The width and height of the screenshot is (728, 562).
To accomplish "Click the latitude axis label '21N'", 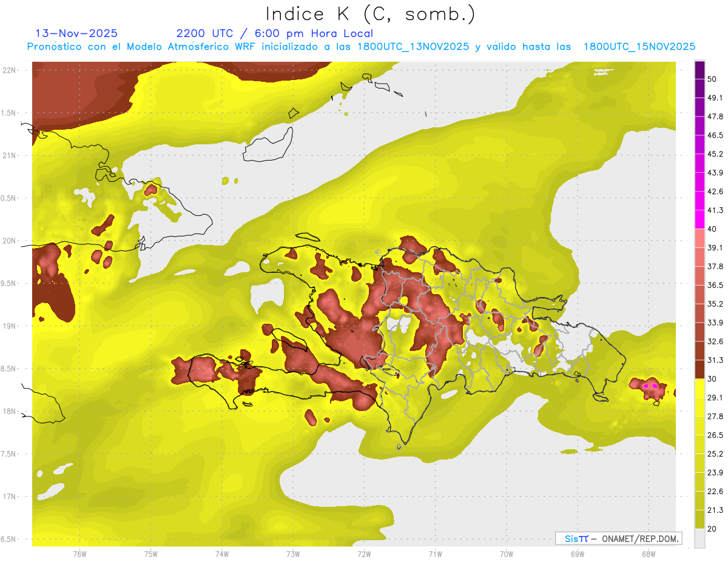I will [8, 155].
